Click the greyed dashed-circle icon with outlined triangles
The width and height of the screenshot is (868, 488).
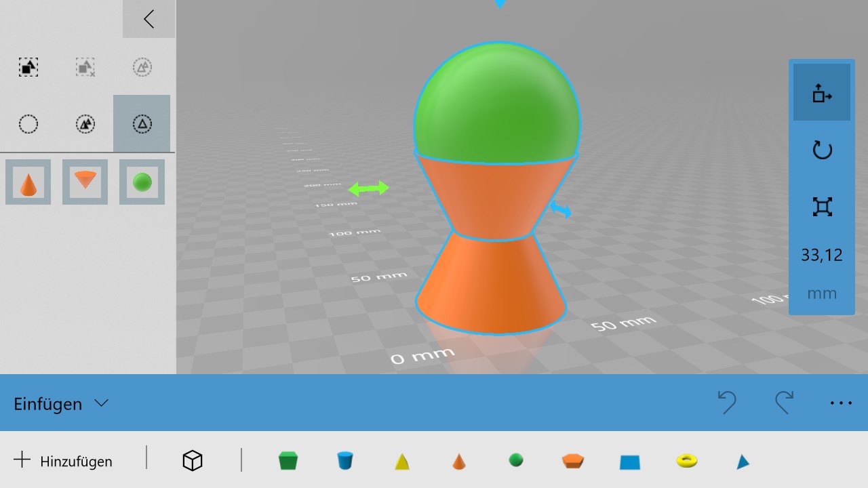click(x=142, y=67)
